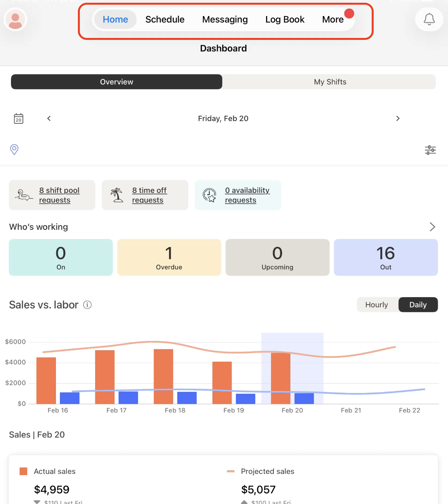Go to next day arrow

click(x=398, y=118)
